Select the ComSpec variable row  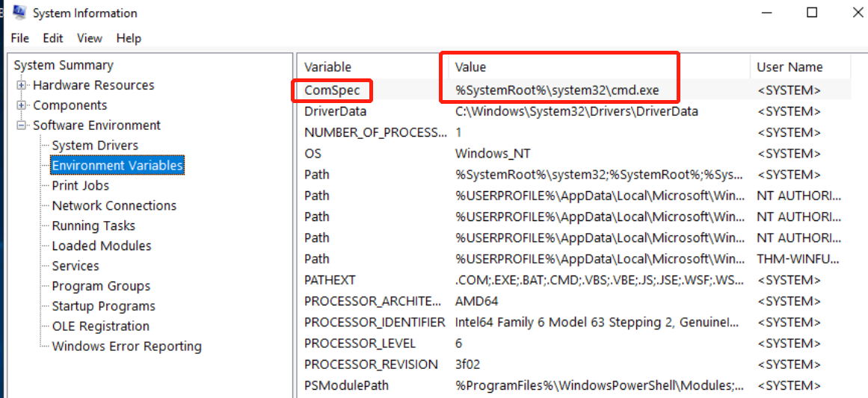(332, 90)
